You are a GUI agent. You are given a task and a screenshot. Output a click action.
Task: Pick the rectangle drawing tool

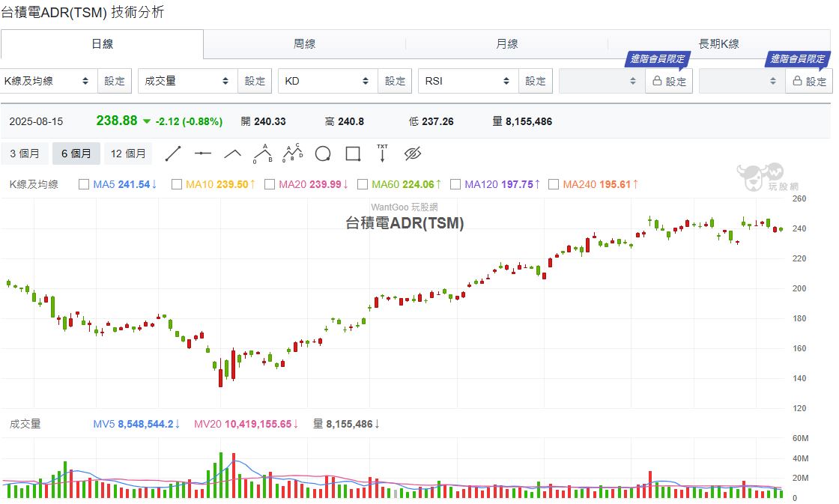coord(353,154)
